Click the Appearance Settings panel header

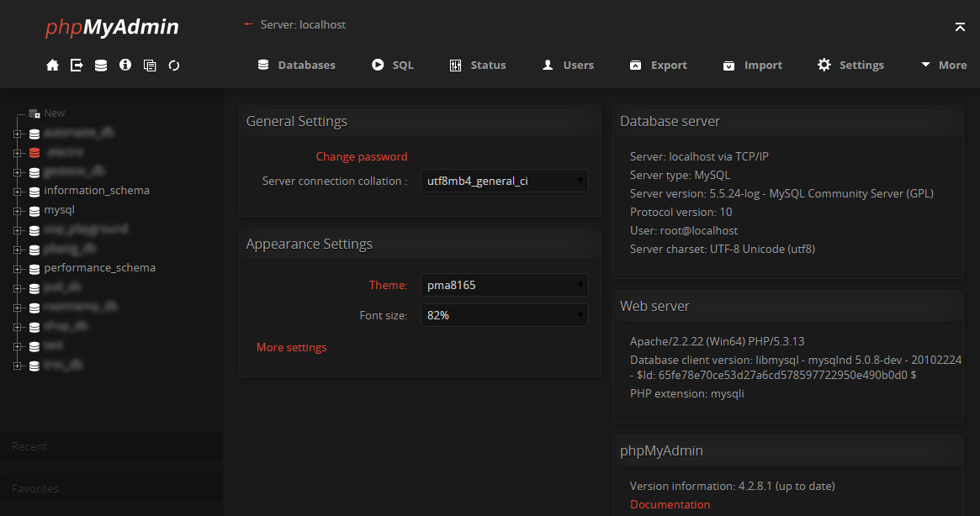[420, 244]
